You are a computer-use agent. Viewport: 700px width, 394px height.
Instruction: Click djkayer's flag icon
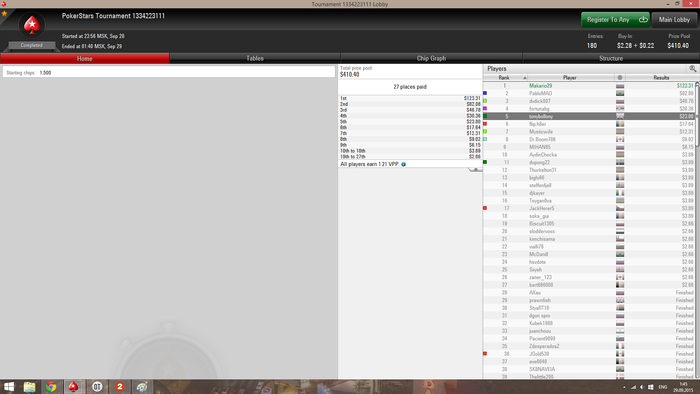click(620, 193)
